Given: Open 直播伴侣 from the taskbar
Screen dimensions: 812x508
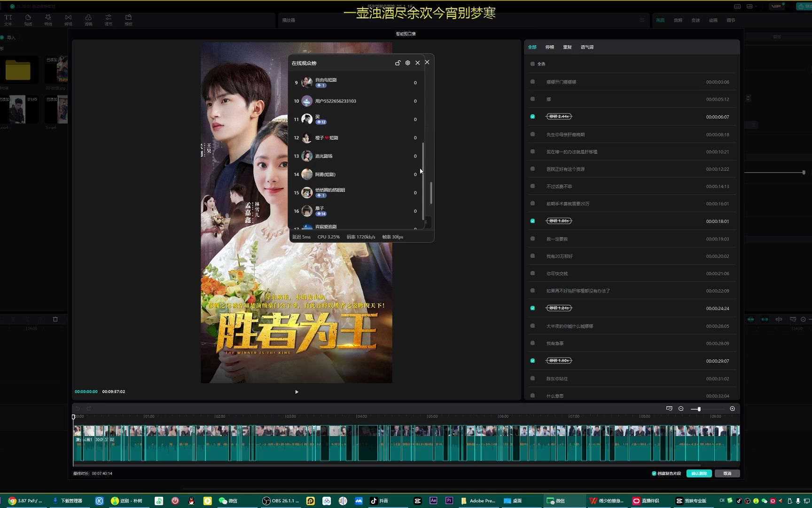Looking at the screenshot, I should (x=646, y=501).
